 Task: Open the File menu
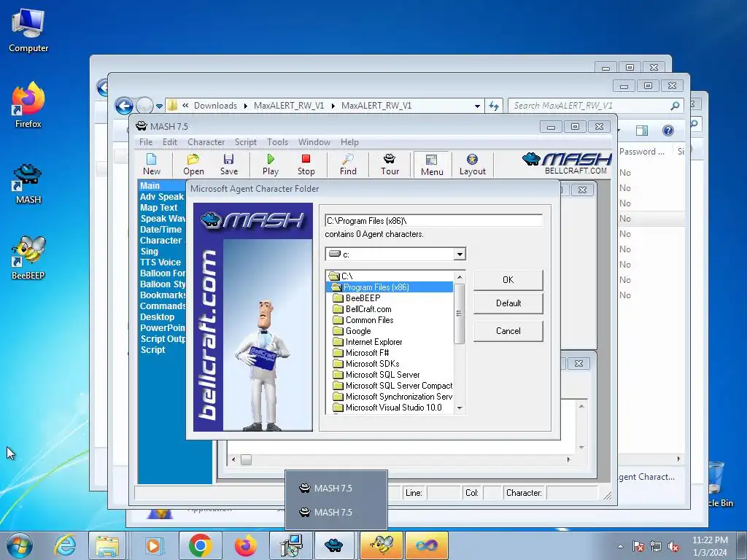click(x=146, y=142)
